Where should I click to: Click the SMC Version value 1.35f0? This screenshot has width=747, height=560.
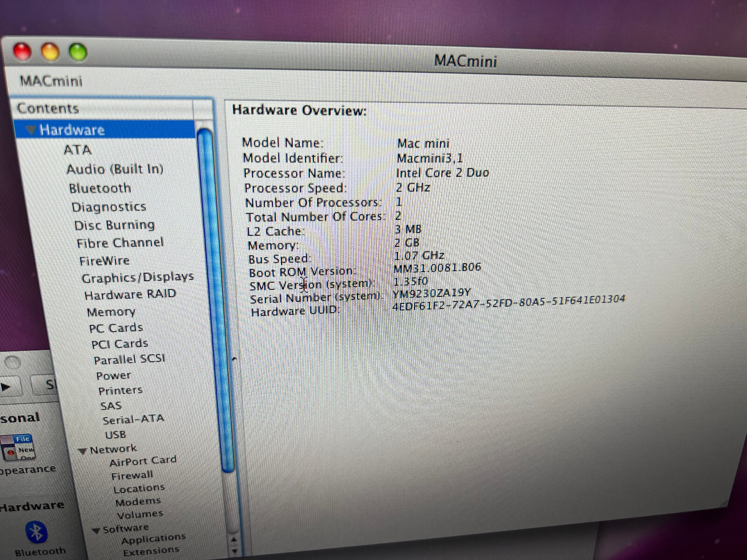tap(410, 281)
